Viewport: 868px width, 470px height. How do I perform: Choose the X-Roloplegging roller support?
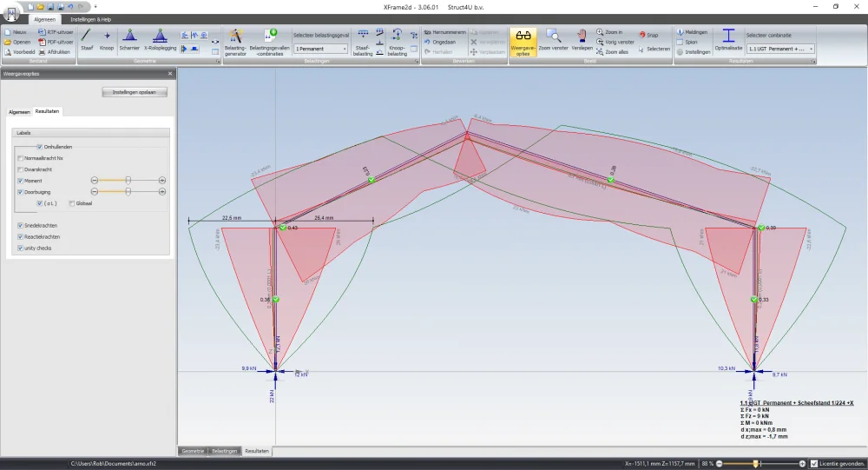pos(160,41)
